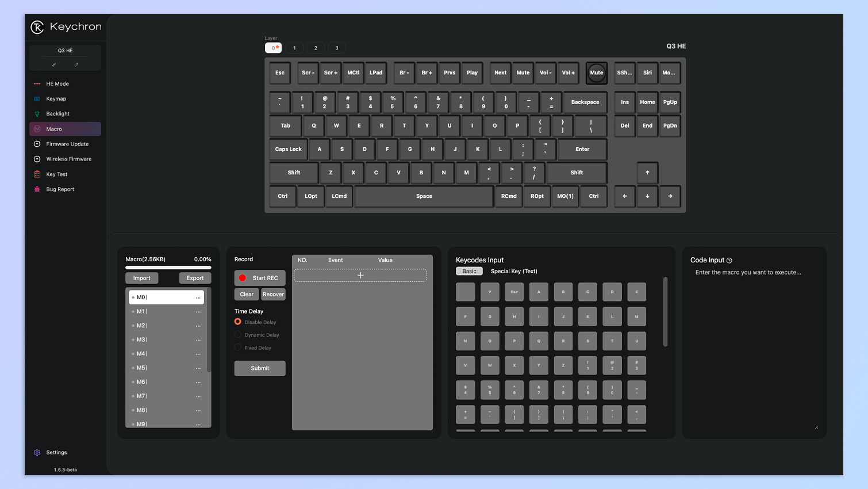The image size is (868, 489).
Task: Click the Keycodes Input vertical scrollbar
Action: click(665, 312)
